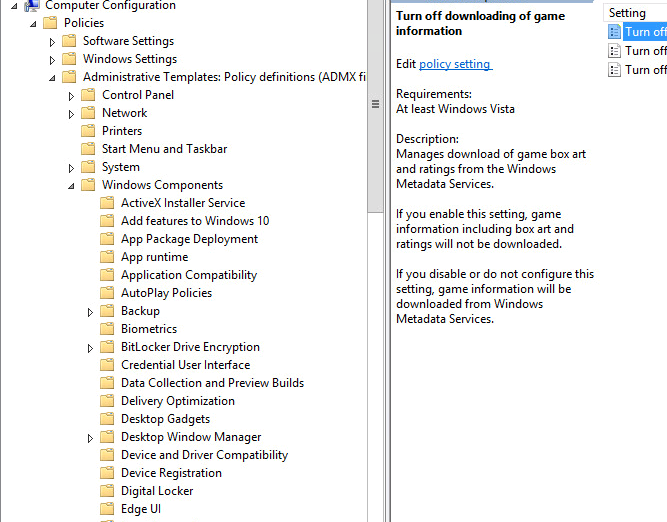The height and width of the screenshot is (522, 667).
Task: Collapse the Windows Components node
Action: click(71, 186)
